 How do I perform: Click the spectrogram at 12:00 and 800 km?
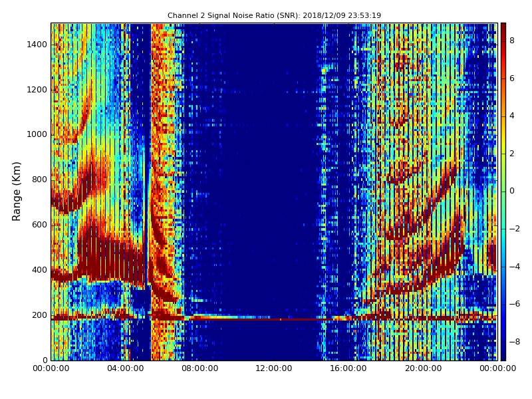[x=274, y=180]
